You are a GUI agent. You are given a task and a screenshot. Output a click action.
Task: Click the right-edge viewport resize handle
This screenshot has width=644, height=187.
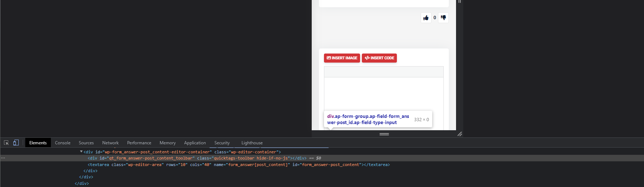(x=460, y=2)
